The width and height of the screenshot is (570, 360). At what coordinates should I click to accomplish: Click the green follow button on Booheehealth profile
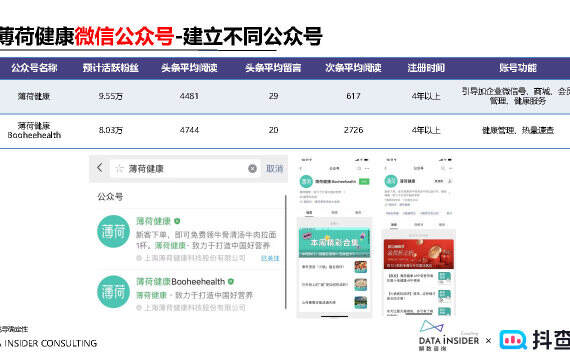[x=364, y=181]
